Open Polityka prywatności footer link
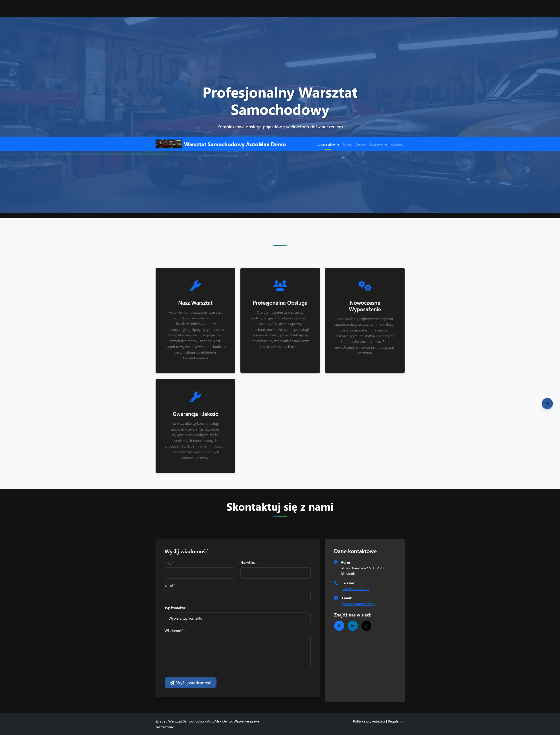This screenshot has height=735, width=560. [x=369, y=721]
